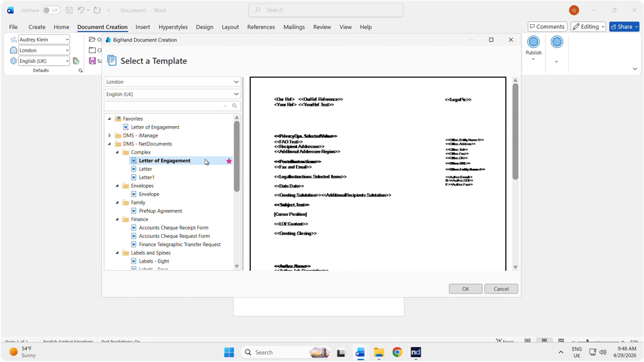This screenshot has width=644, height=362.
Task: Select Accounts Cheque Request Form template
Action: (174, 236)
